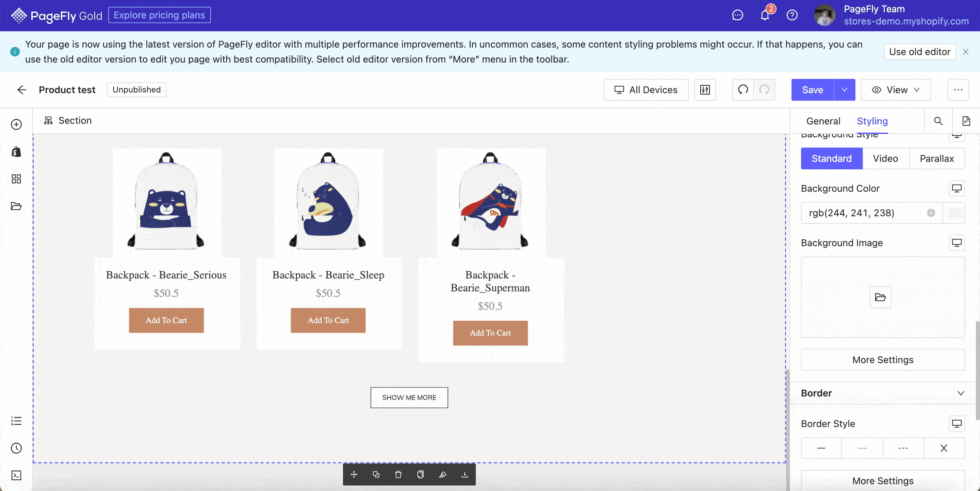Click the PageFly logo
Screen dimensions: 980x491
(x=56, y=15)
